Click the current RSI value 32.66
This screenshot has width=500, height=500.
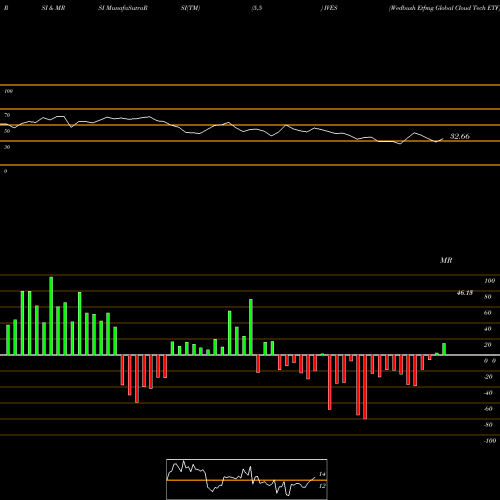(460, 136)
